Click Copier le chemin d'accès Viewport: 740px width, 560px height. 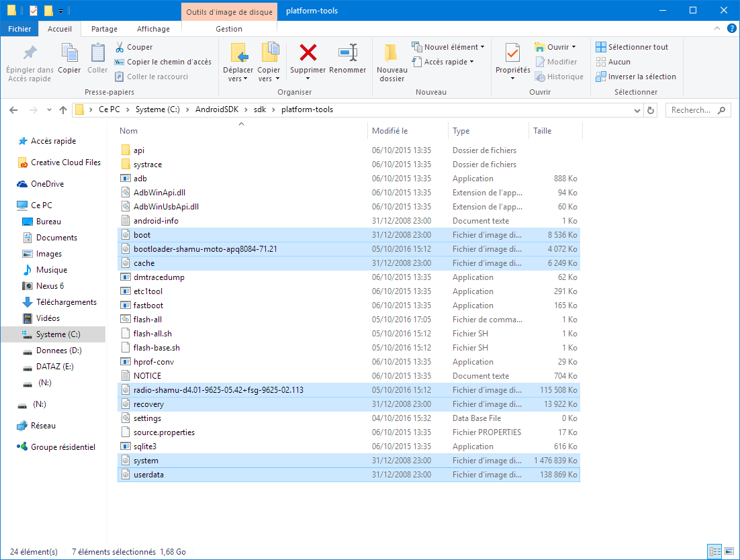[163, 62]
